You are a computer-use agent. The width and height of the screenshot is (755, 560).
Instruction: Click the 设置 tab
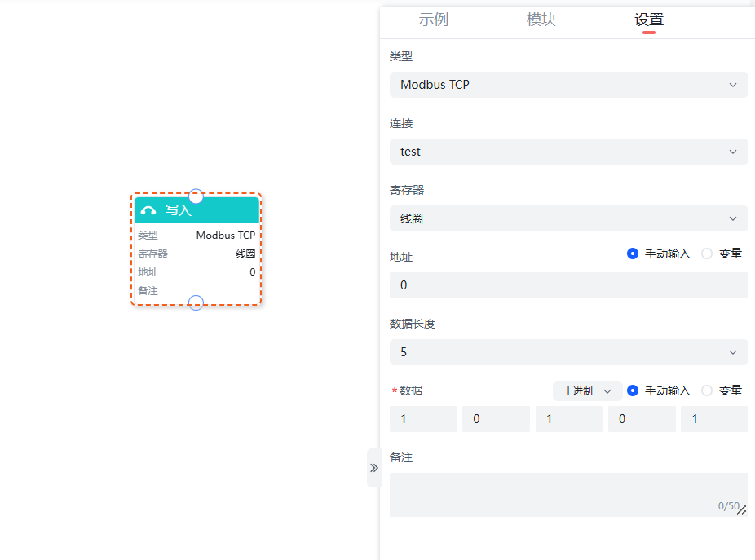(649, 20)
